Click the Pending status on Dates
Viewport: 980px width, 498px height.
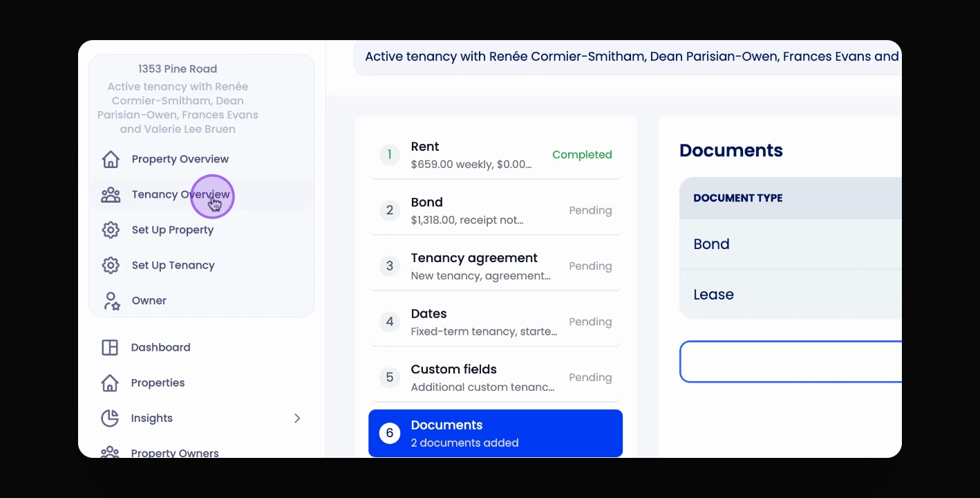590,322
